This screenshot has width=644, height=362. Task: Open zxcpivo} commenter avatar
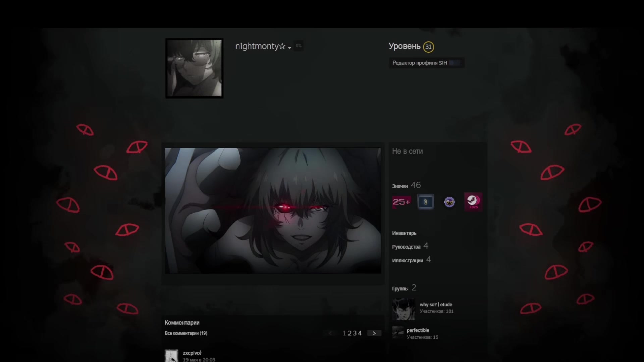coord(171,356)
